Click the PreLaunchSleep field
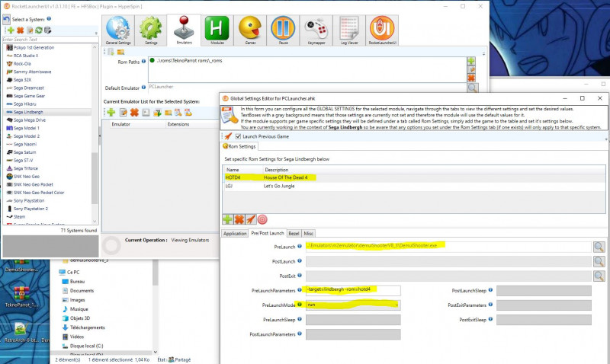The width and height of the screenshot is (610, 364). point(353,320)
